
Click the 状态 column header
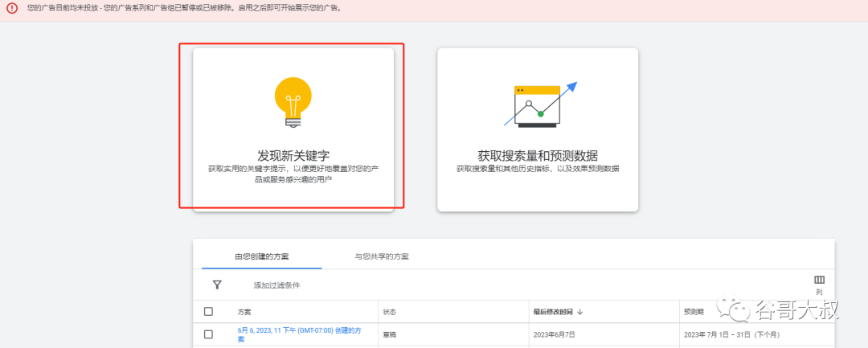[390, 312]
